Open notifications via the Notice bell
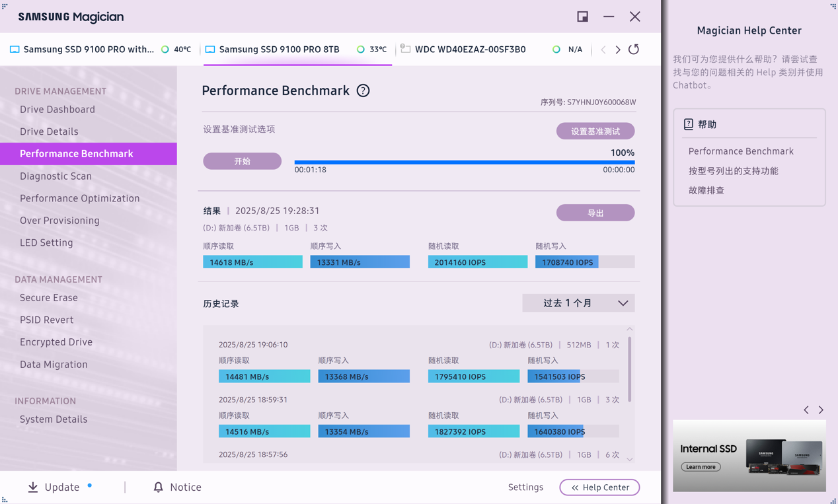Screen dimensions: 838x504 click(158, 487)
